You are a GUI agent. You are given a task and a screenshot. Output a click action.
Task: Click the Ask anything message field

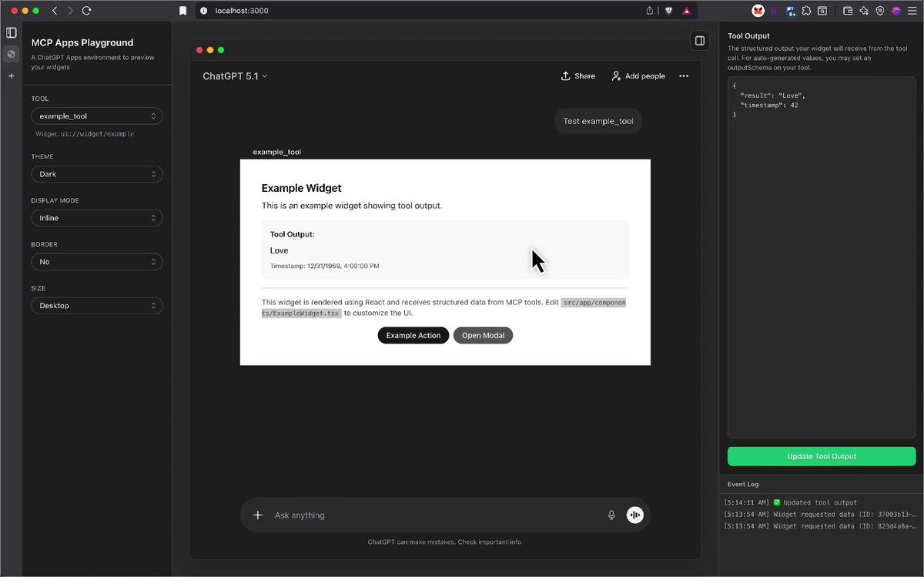[x=435, y=515]
